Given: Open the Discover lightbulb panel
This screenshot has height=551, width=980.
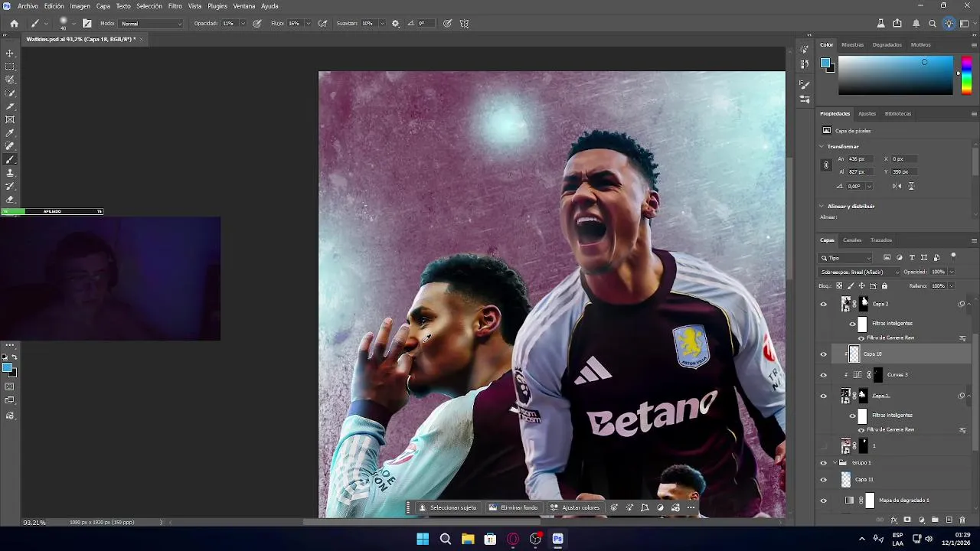Looking at the screenshot, I should click(x=949, y=24).
